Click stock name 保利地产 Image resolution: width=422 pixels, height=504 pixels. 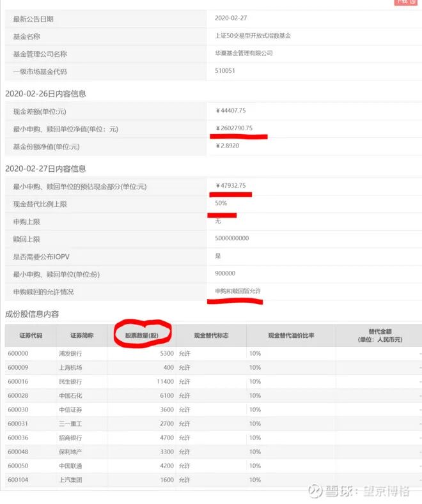(x=70, y=452)
